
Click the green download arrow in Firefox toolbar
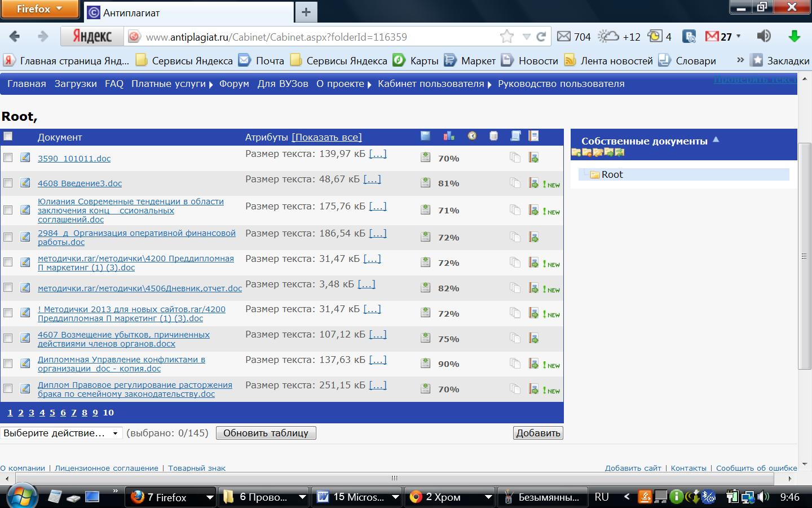click(x=795, y=36)
